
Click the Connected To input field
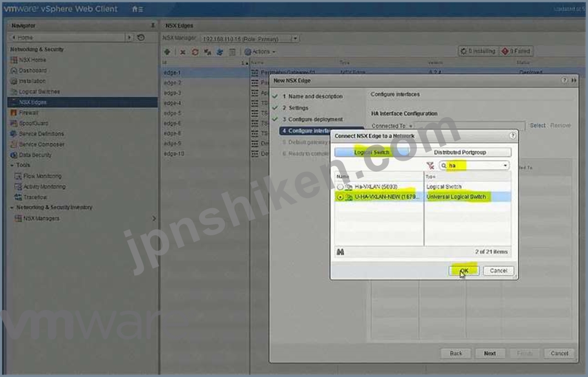(469, 126)
